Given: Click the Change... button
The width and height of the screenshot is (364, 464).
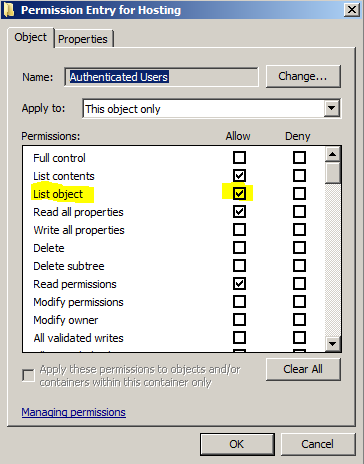Looking at the screenshot, I should click(x=303, y=76).
